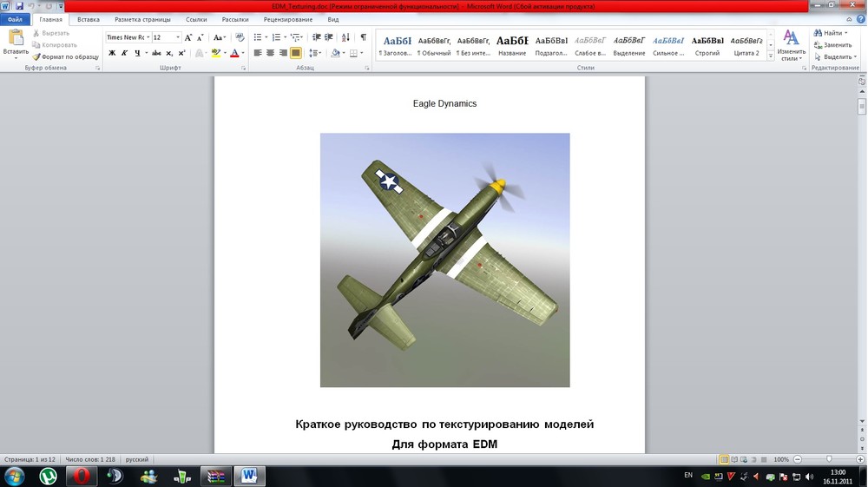868x487 pixels.
Task: Toggle show paragraph marks (¶)
Action: pyautogui.click(x=363, y=37)
